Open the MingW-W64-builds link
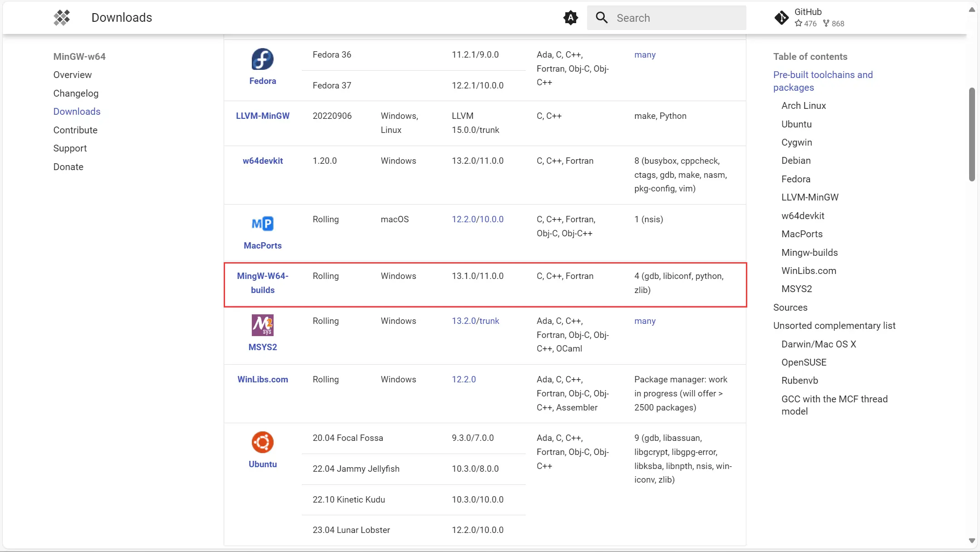This screenshot has height=552, width=980. (262, 283)
